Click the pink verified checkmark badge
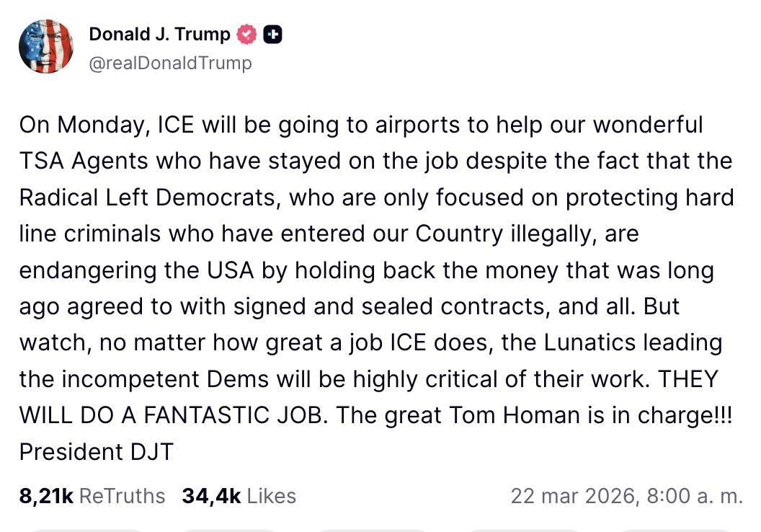The image size is (761, 532). (x=247, y=32)
